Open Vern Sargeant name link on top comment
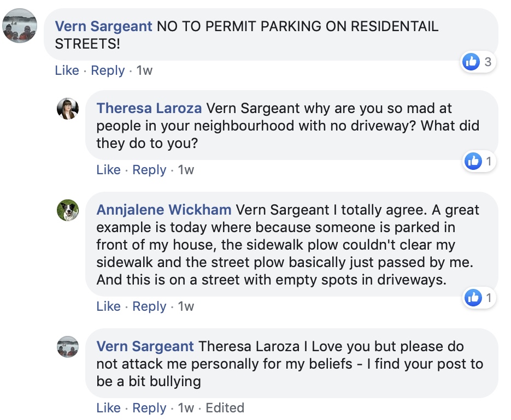The height and width of the screenshot is (420, 511). pyautogui.click(x=103, y=26)
